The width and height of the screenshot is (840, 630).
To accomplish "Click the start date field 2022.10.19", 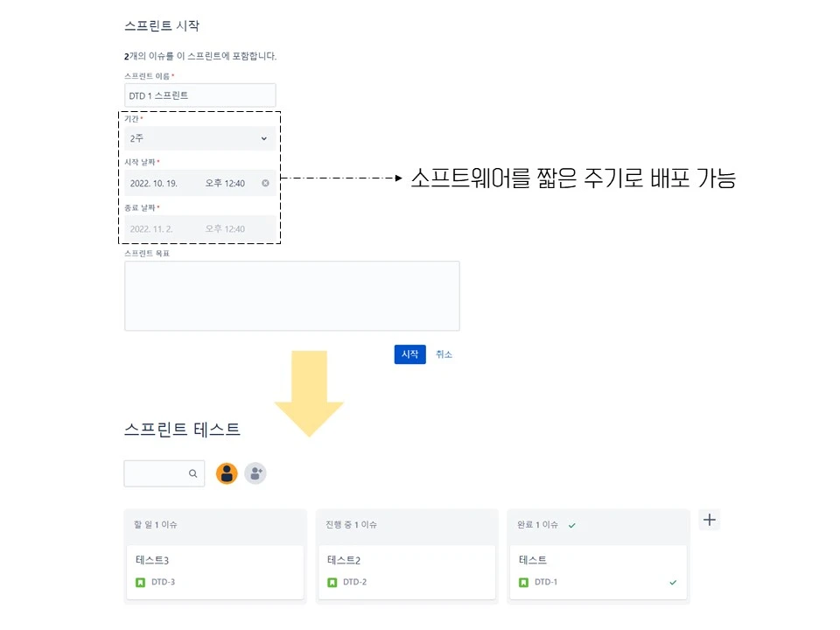I will 184,184.
